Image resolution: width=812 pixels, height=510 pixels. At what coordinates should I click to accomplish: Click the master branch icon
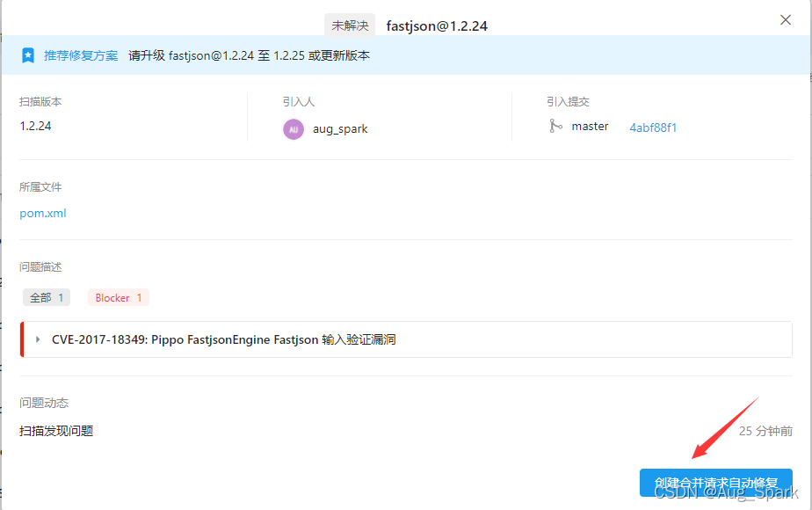(555, 126)
